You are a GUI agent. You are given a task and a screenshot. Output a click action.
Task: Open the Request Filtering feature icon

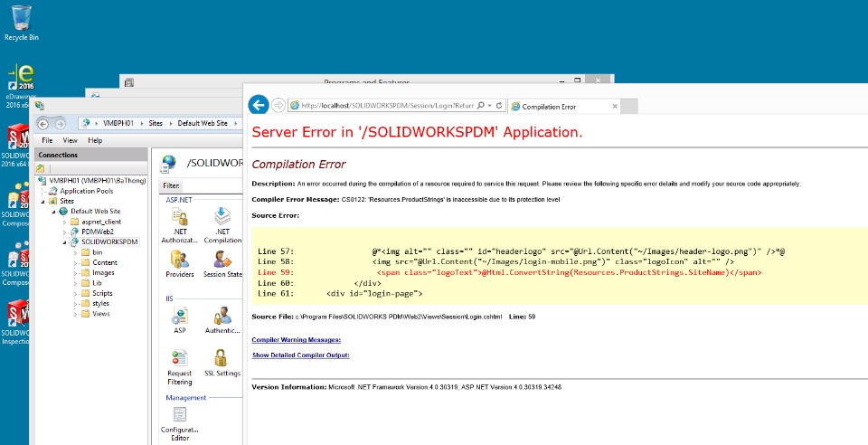(x=179, y=367)
